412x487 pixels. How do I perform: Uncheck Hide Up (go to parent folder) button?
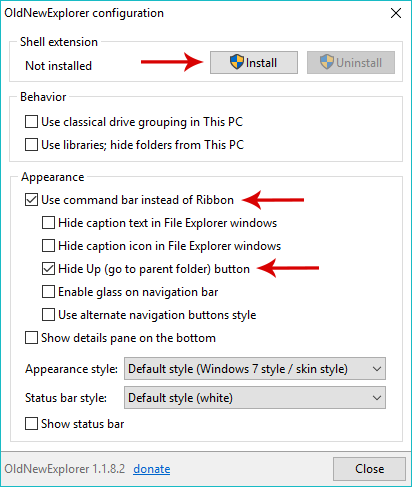[48, 269]
